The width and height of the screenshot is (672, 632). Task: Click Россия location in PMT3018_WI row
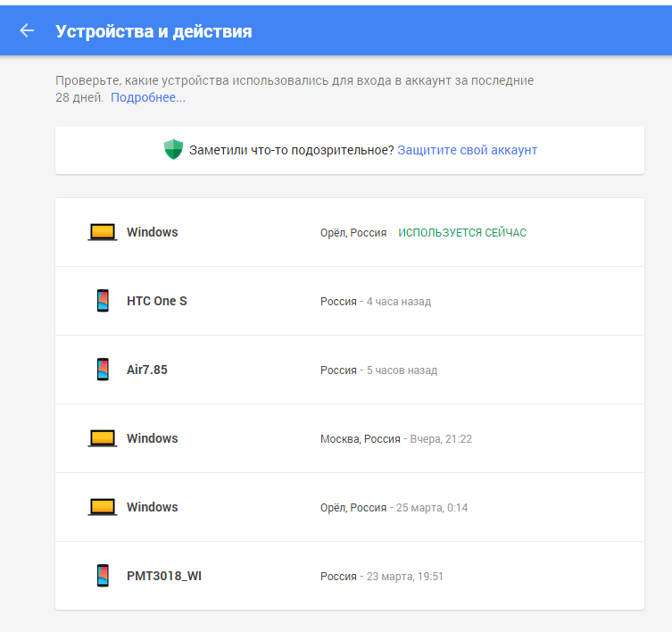point(338,577)
